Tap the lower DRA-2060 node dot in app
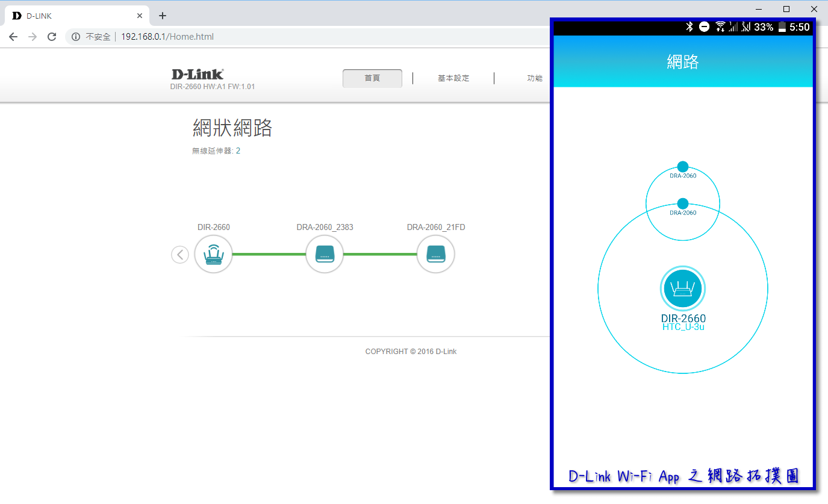This screenshot has width=828, height=504. (683, 204)
